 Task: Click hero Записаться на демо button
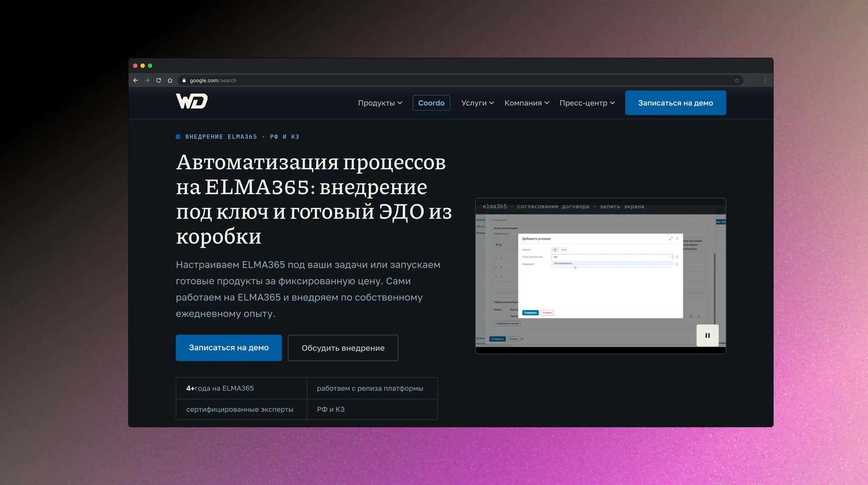[x=229, y=348]
